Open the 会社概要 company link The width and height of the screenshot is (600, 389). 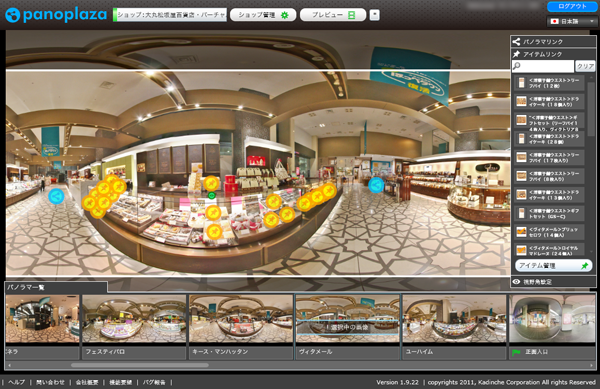[x=87, y=382]
